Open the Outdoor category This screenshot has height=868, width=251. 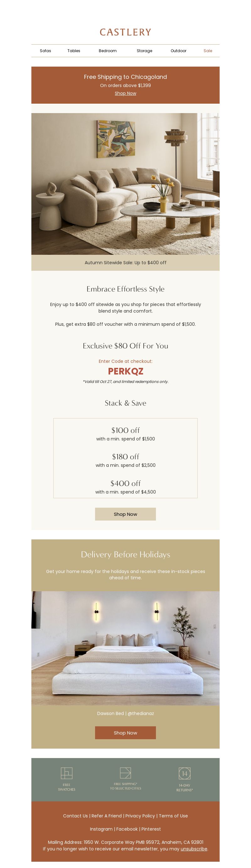click(178, 51)
